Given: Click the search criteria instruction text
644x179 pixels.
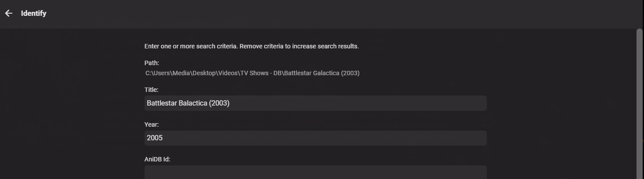Looking at the screenshot, I should coord(251,46).
